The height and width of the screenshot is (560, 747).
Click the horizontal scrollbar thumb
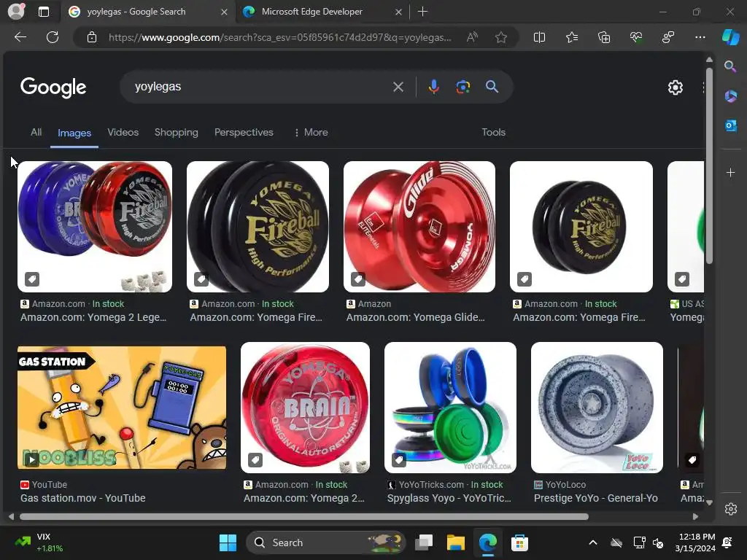(304, 517)
